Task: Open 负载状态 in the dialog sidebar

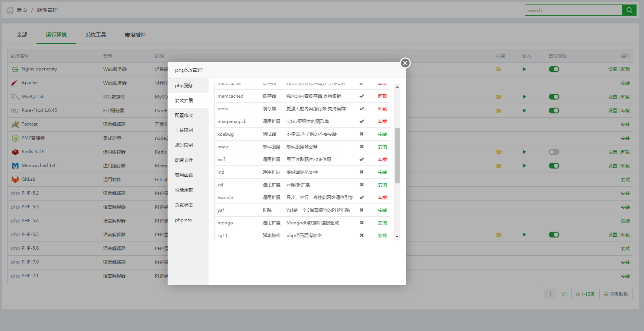Action: click(x=188, y=205)
